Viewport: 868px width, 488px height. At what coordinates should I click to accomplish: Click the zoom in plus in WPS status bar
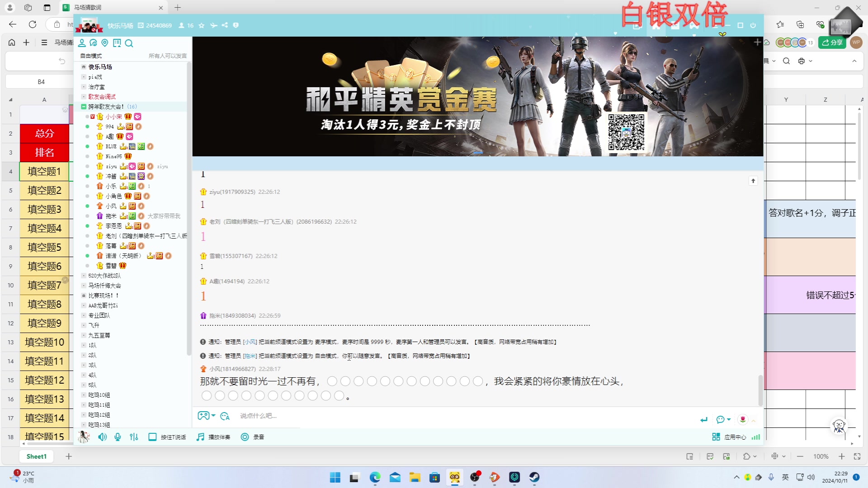coord(841,456)
